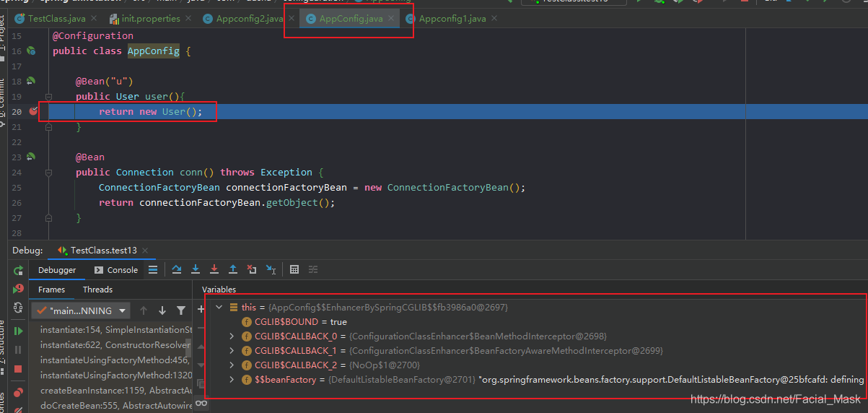Select the Threads tab

click(97, 290)
